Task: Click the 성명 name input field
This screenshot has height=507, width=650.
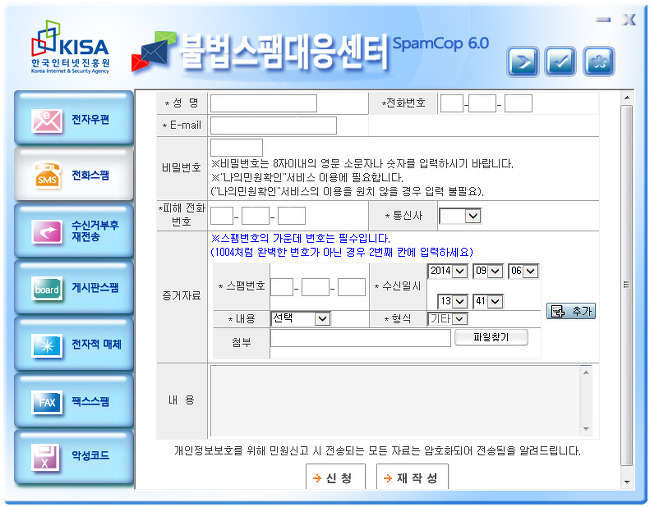Action: pyautogui.click(x=263, y=103)
